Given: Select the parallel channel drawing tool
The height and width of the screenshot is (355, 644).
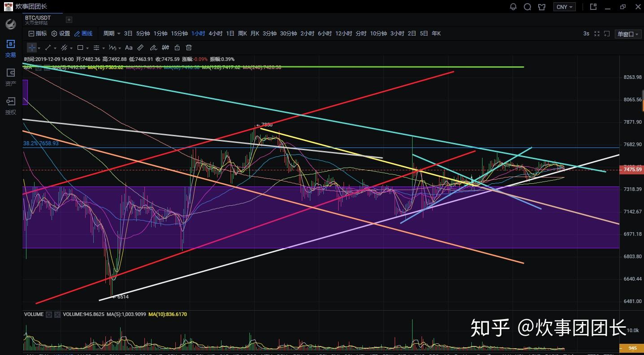Looking at the screenshot, I should click(x=64, y=48).
